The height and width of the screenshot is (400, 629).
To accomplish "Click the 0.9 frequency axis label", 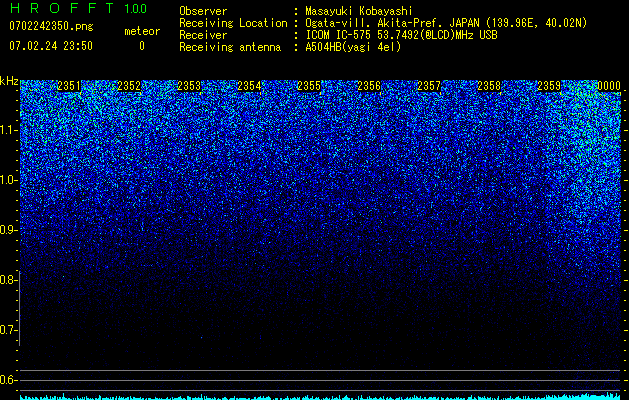I will click(x=8, y=230).
